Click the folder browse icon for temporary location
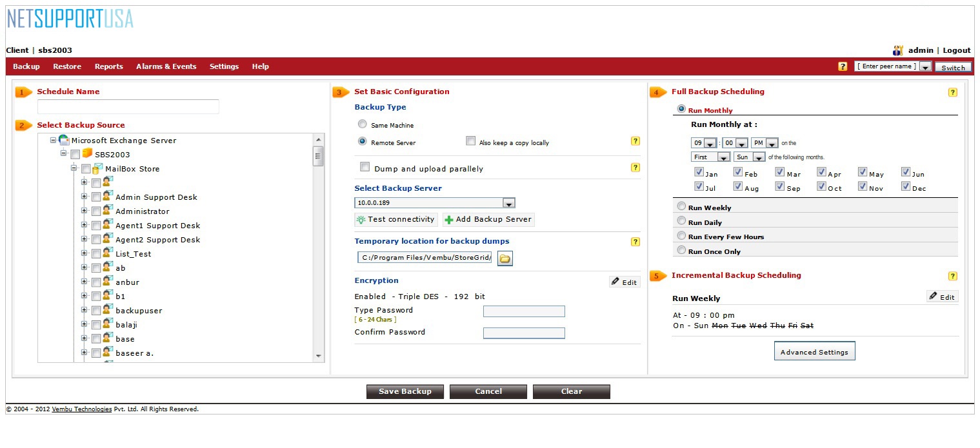This screenshot has width=980, height=448. (505, 258)
